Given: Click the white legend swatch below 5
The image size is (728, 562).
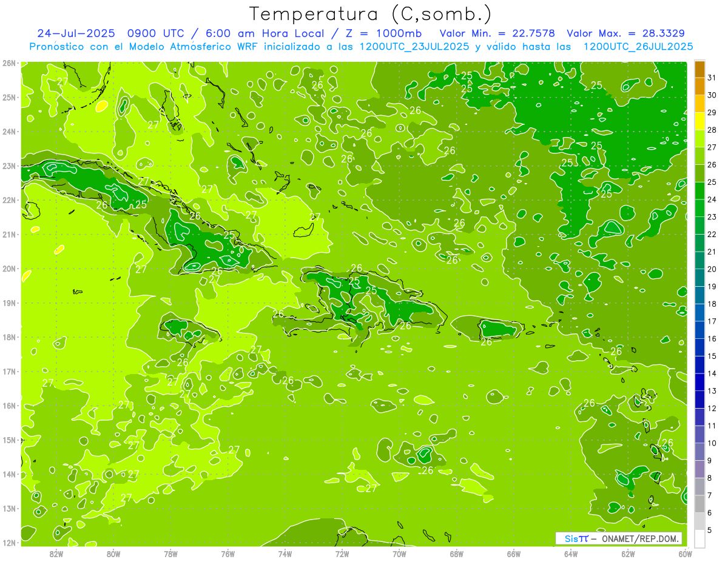Looking at the screenshot, I should [x=699, y=538].
